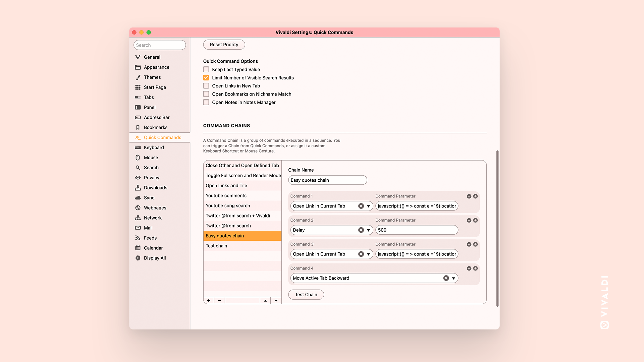The height and width of the screenshot is (362, 644).
Task: Click the Address Bar icon in the sidebar
Action: coord(138,117)
